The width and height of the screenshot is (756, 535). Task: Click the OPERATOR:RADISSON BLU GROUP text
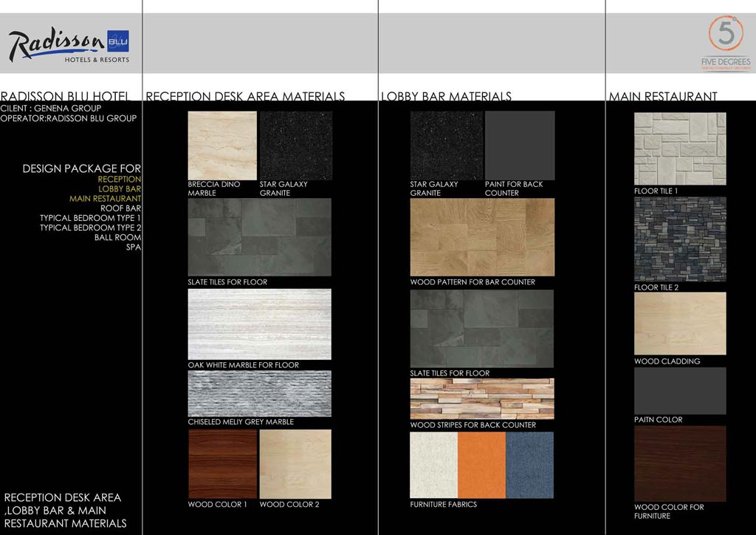pyautogui.click(x=69, y=118)
